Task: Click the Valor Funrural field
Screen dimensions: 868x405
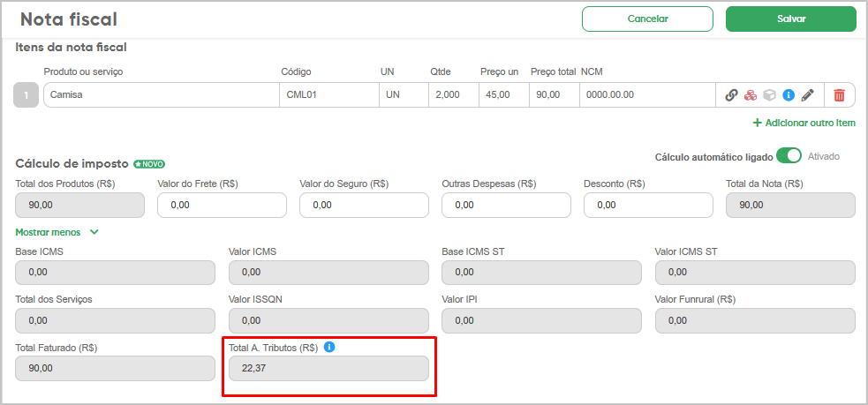Action: 755,321
